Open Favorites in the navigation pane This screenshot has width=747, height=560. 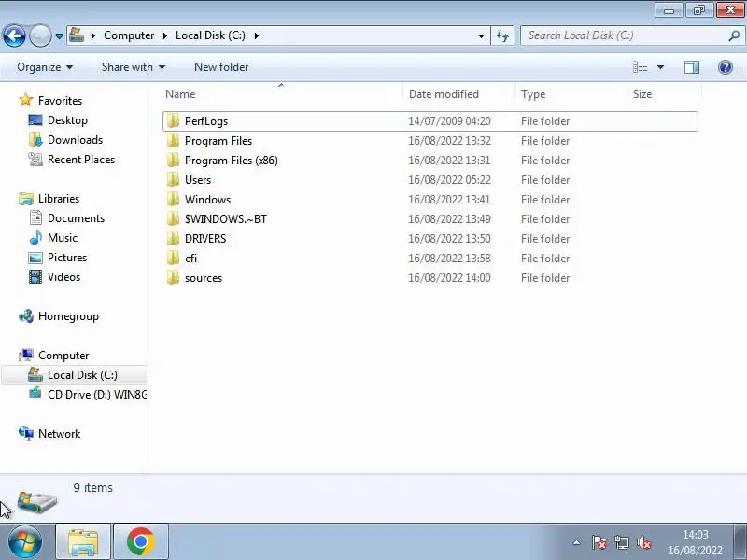(60, 101)
